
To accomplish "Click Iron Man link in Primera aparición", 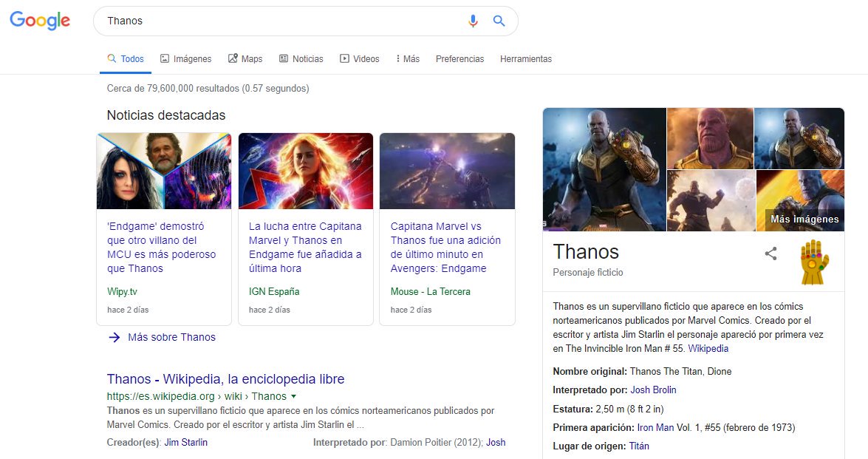I will [655, 427].
